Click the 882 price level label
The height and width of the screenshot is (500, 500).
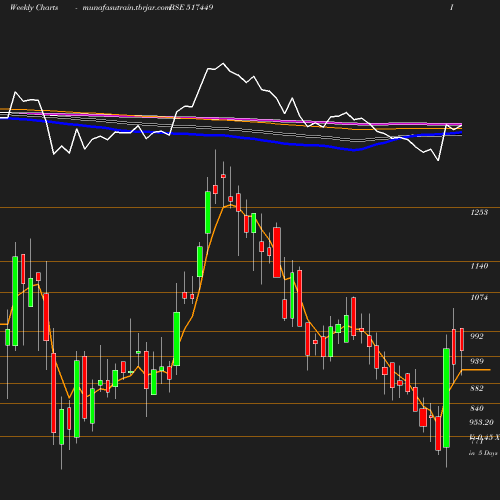coord(477,388)
